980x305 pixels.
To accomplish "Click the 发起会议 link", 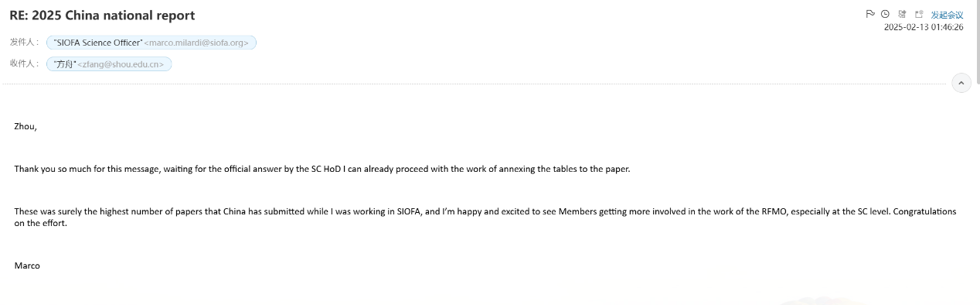I will pos(947,15).
